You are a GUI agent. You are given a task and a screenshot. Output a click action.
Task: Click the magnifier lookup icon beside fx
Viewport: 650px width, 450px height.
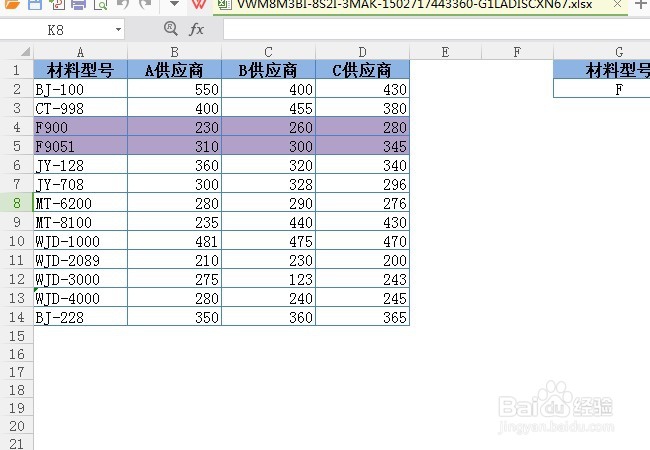[x=170, y=29]
